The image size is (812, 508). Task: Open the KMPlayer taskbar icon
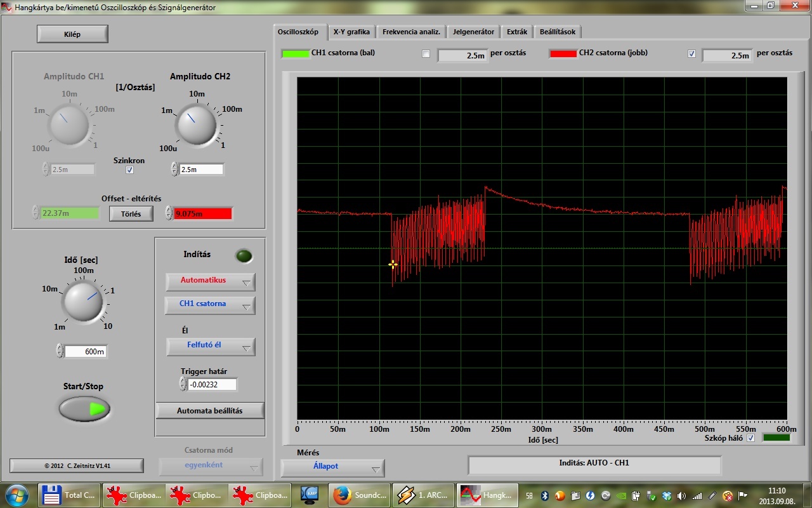[x=310, y=495]
